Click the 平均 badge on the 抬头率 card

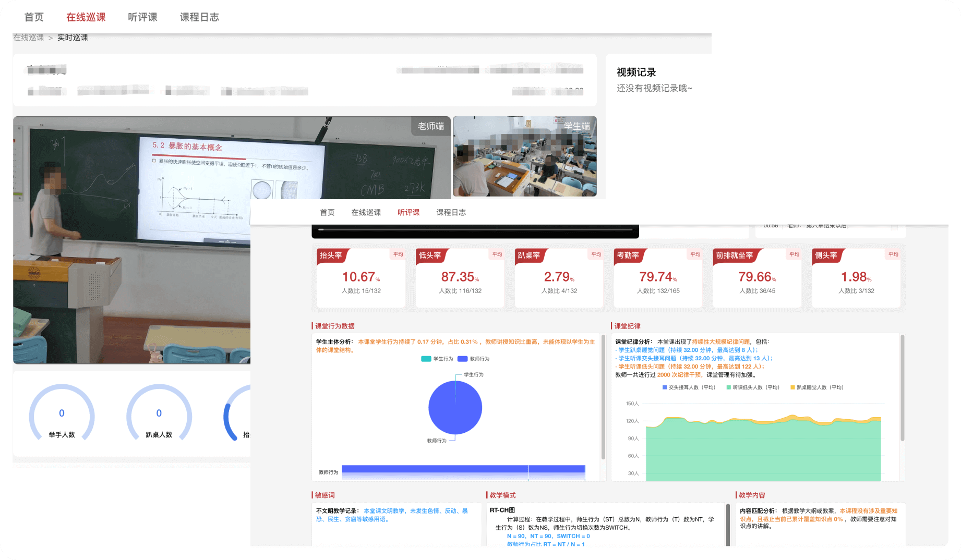[398, 254]
